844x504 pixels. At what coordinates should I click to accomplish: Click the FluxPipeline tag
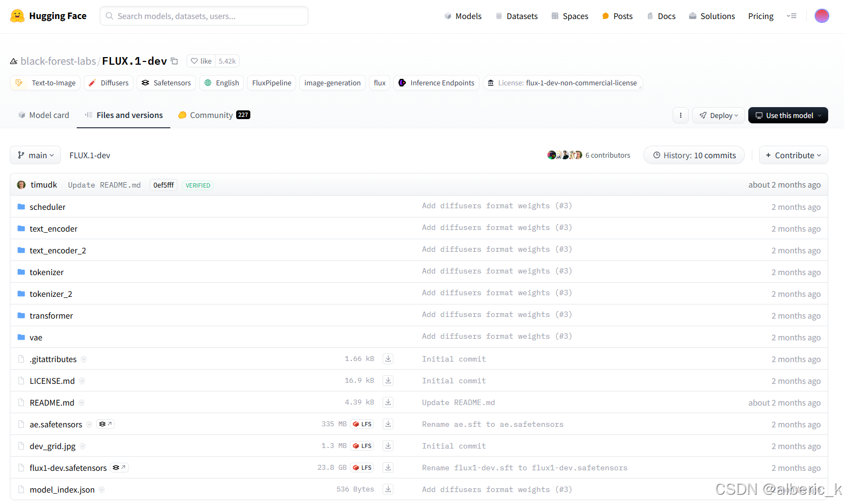(x=272, y=83)
